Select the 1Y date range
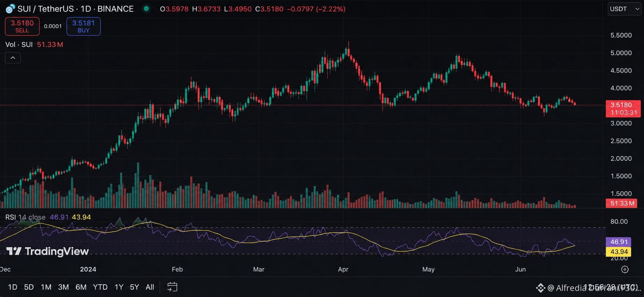Screen dimensions: 644x297 (119, 287)
